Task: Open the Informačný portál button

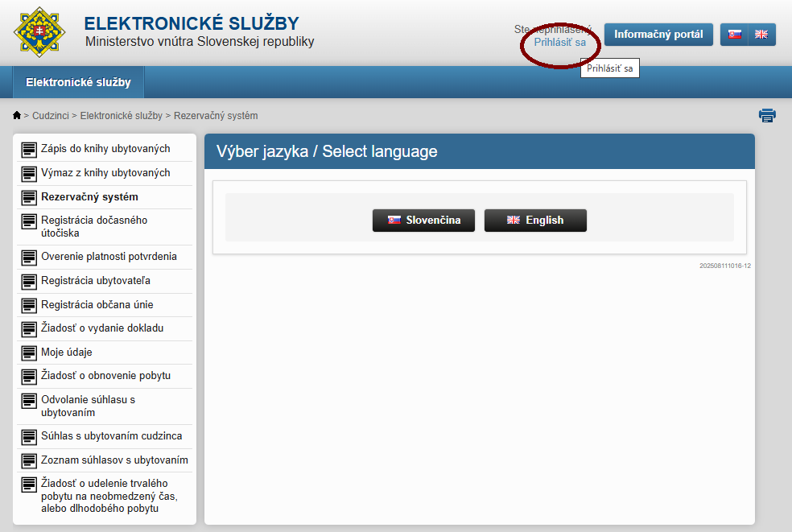Action: click(658, 35)
